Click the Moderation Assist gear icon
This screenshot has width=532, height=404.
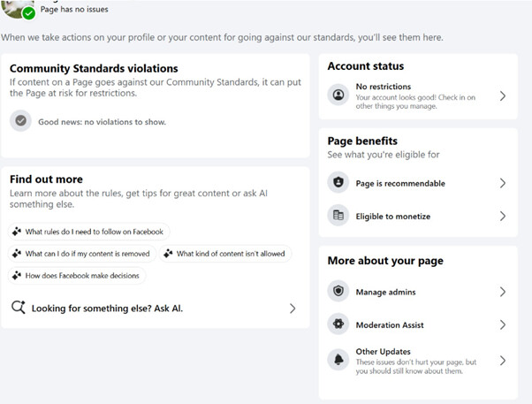click(x=338, y=324)
